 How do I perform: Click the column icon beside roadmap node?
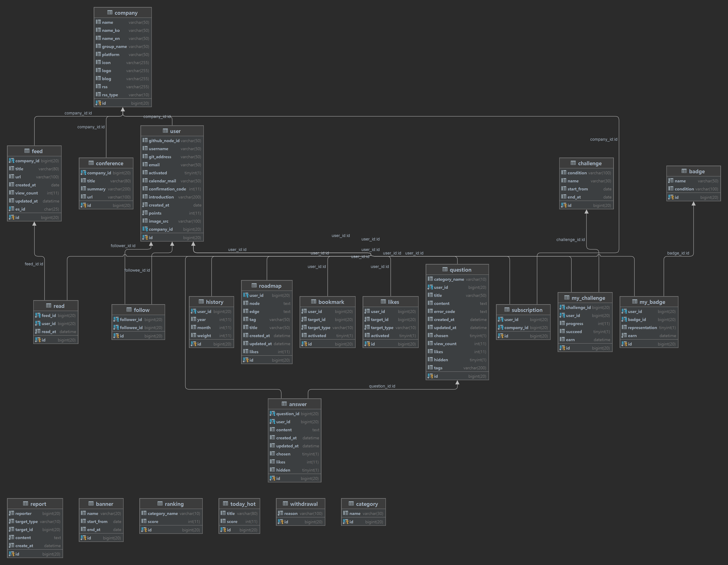point(246,303)
